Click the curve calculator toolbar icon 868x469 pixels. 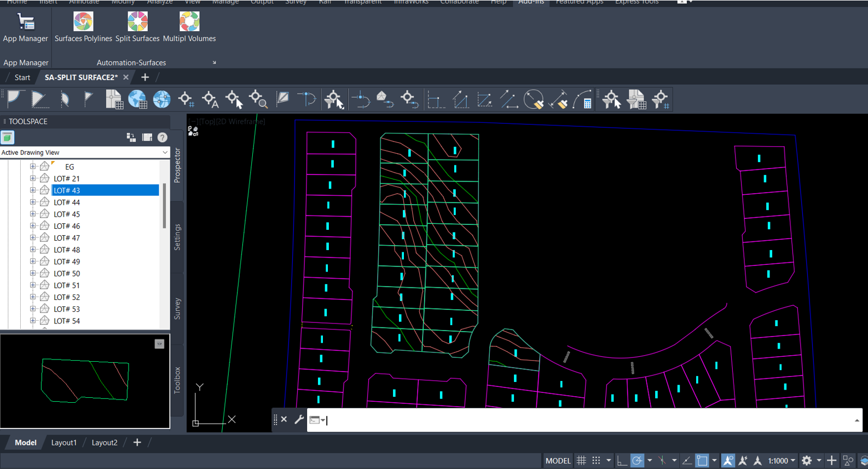(583, 100)
